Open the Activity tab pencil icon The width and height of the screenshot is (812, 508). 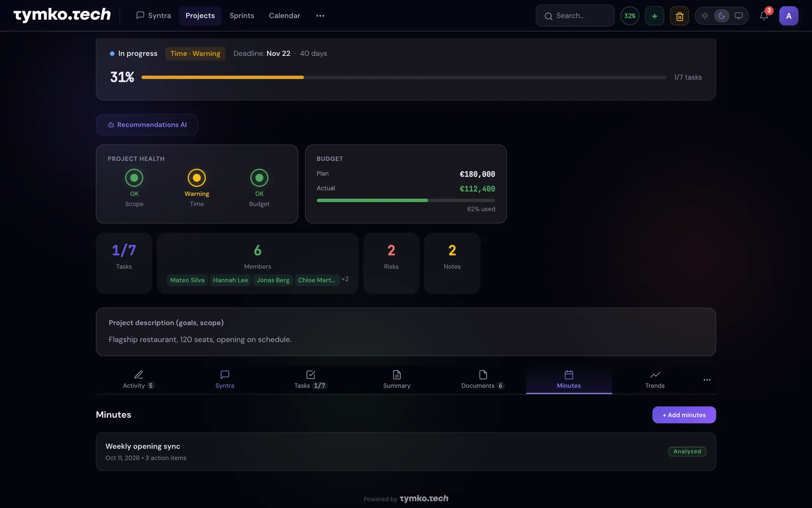point(139,375)
